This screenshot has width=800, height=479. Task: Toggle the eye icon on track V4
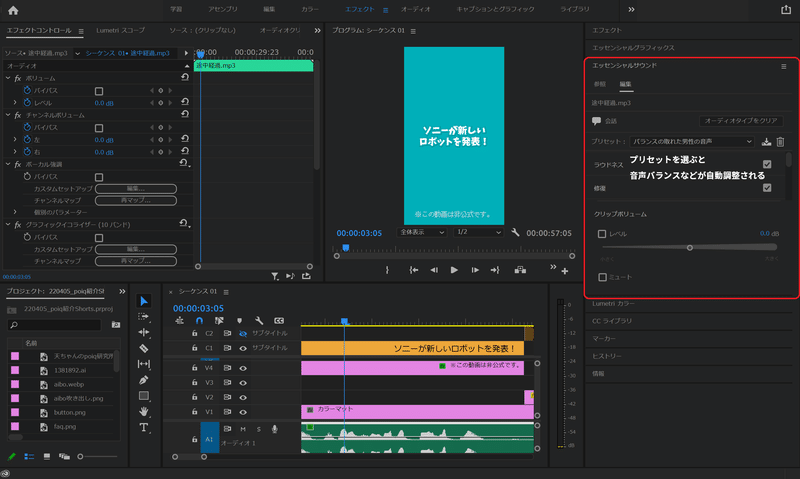tap(243, 367)
